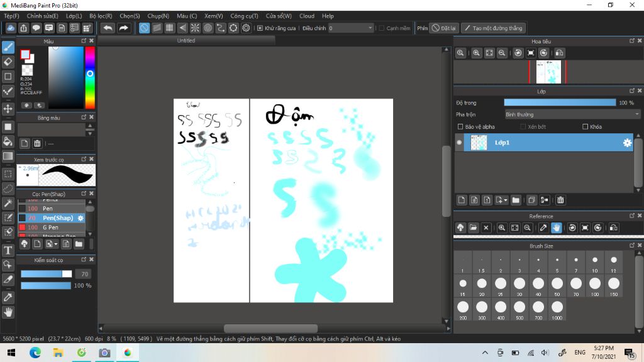The image size is (644, 362).
Task: Delete the layer with trash icon
Action: (560, 200)
